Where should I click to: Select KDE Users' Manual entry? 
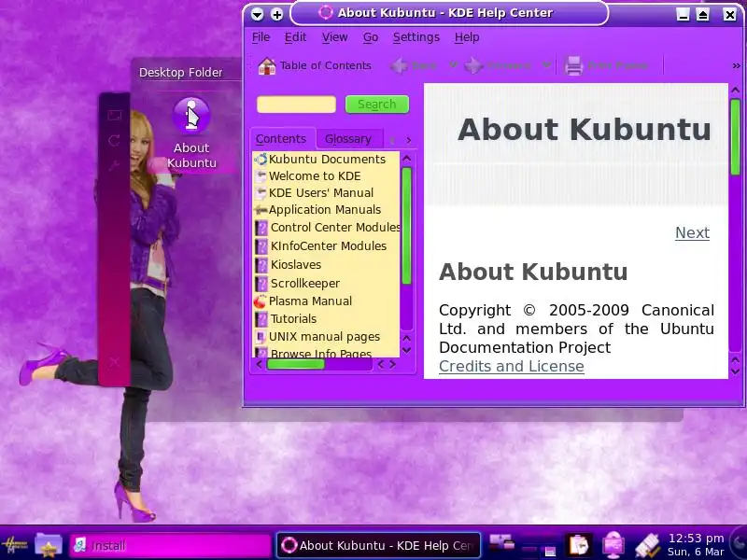point(320,192)
